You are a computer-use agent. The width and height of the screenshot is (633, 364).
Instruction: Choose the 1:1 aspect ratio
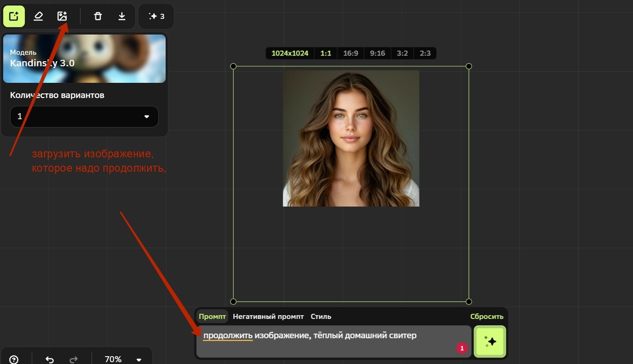point(326,53)
